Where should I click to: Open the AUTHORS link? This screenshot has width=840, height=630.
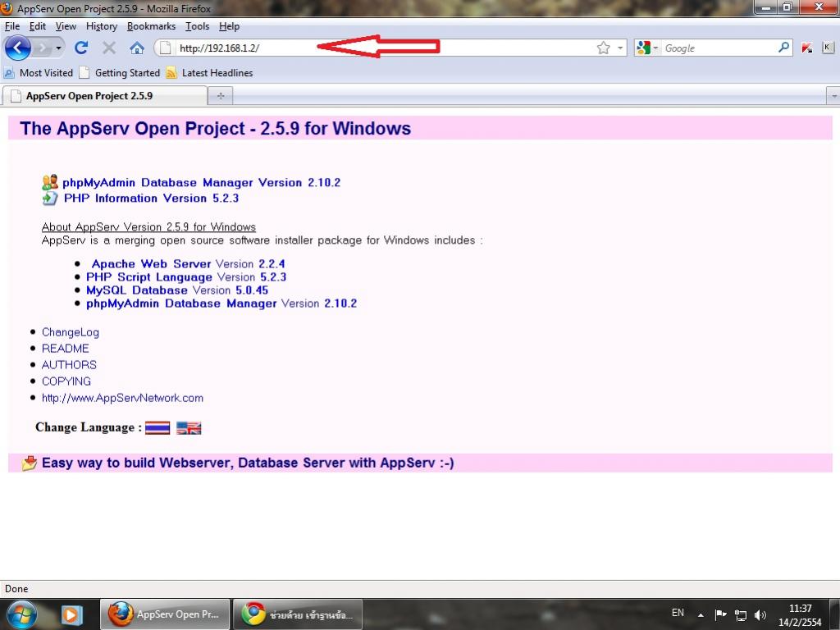[x=69, y=365]
